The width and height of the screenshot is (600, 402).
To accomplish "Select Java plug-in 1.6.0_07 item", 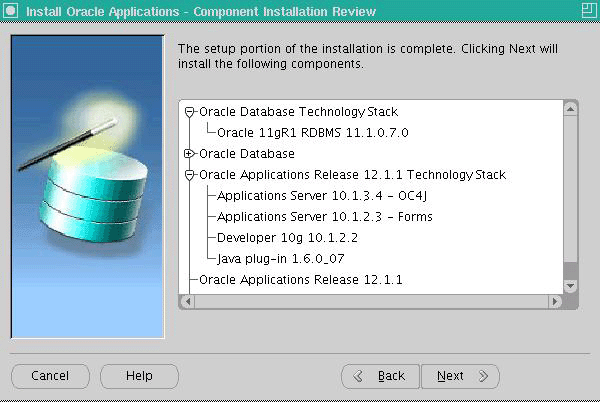I will pyautogui.click(x=280, y=259).
